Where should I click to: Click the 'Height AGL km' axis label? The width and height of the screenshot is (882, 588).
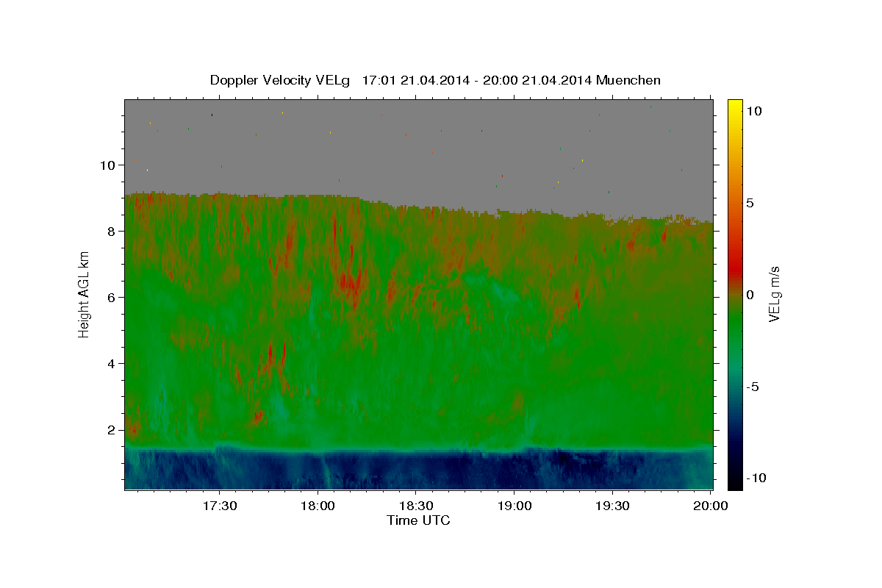tap(85, 294)
